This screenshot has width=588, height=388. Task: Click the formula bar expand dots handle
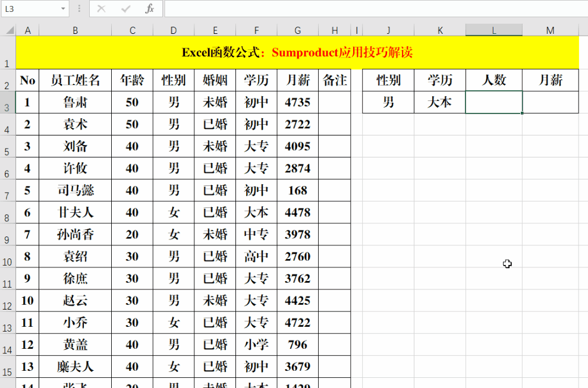click(79, 8)
